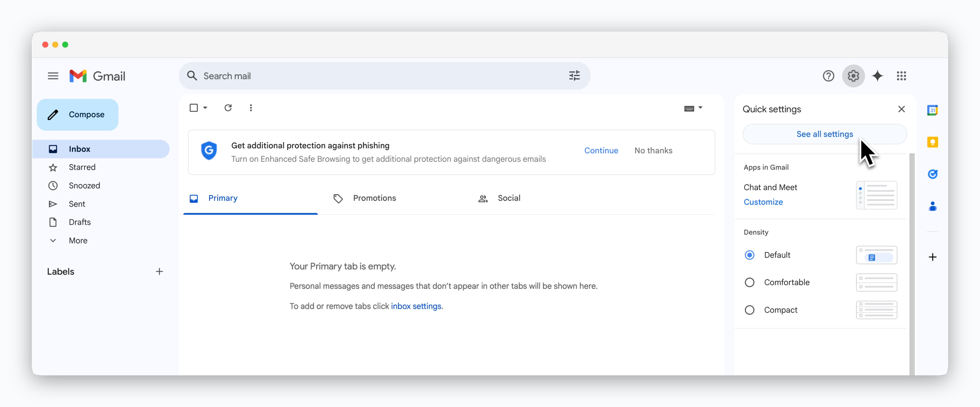The image size is (980, 407).
Task: Click into the Search mail field
Action: [384, 76]
